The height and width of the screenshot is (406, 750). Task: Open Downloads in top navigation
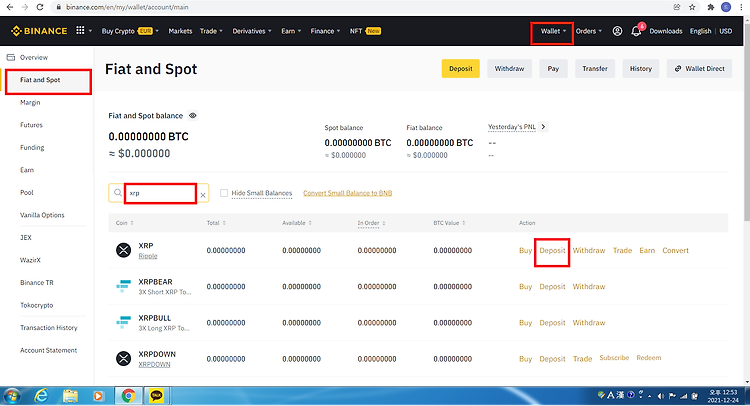tap(666, 31)
